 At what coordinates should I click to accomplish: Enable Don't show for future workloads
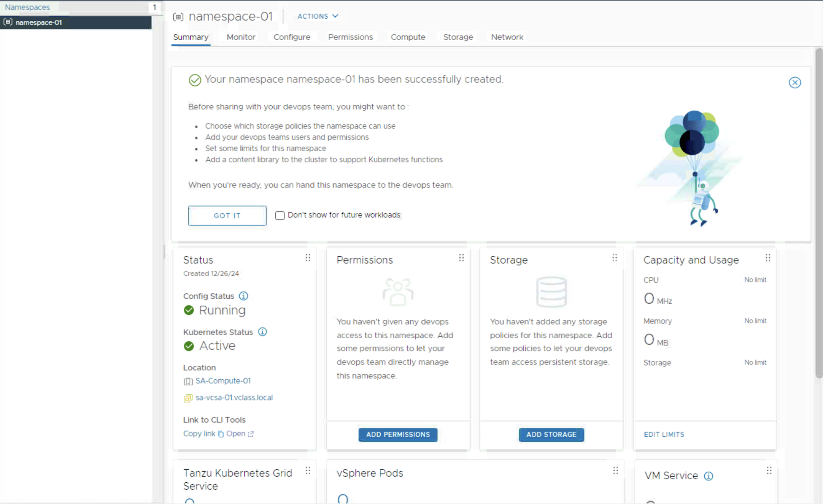pos(280,215)
